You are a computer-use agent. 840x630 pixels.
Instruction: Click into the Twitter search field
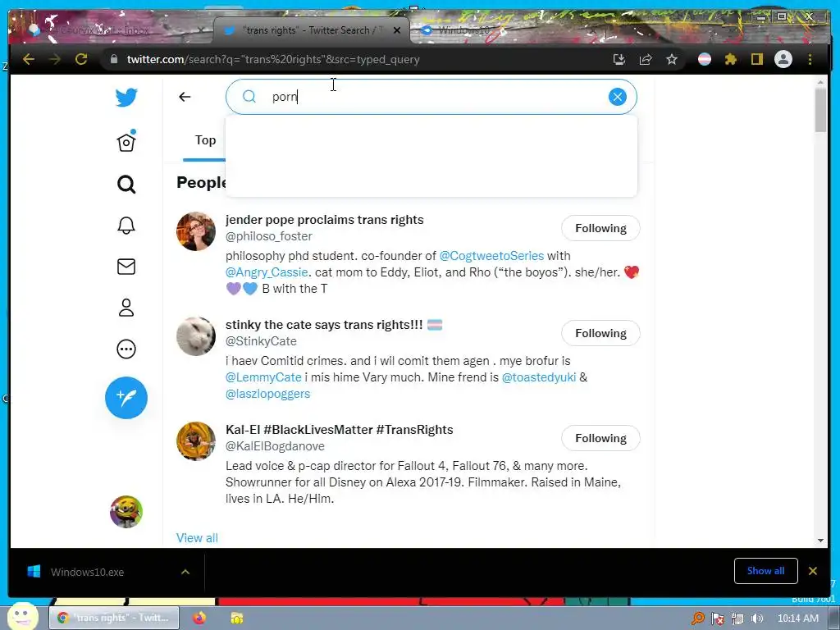tap(431, 97)
